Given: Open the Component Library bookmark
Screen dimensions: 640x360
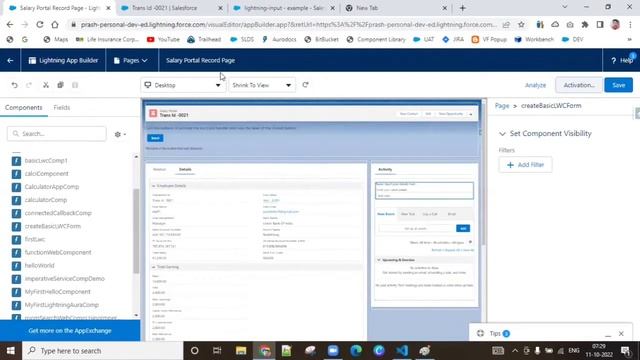Looking at the screenshot, I should (x=376, y=39).
